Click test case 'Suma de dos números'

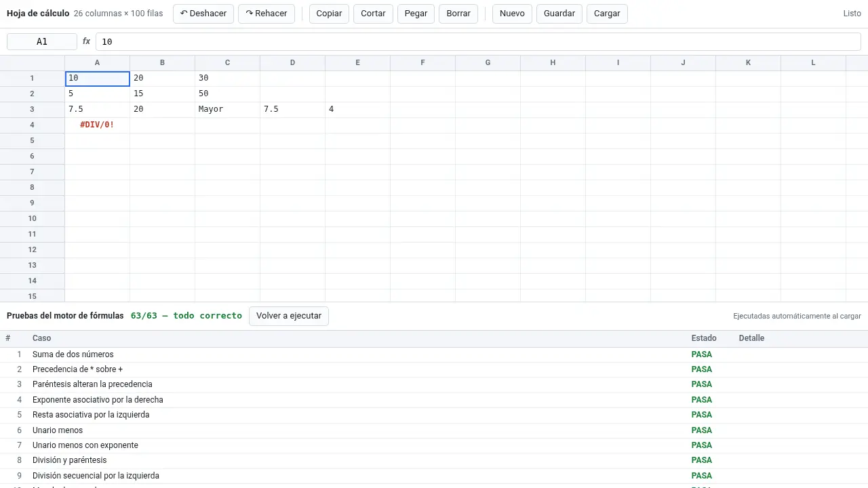[x=434, y=354]
